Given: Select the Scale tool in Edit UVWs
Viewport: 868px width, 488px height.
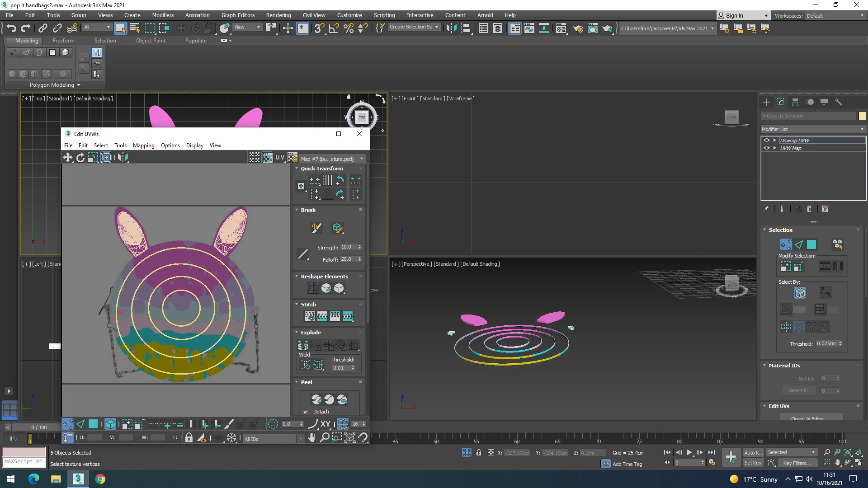Looking at the screenshot, I should tap(93, 157).
